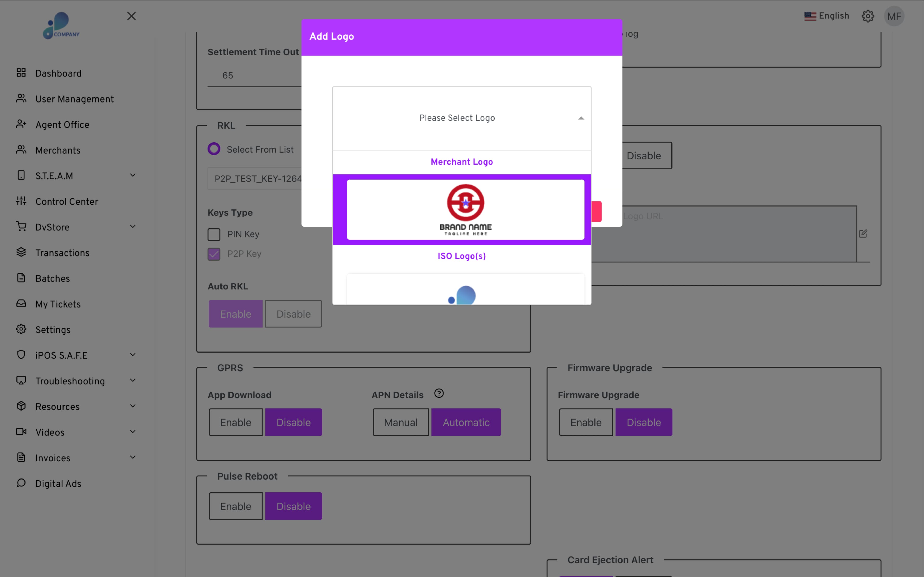The height and width of the screenshot is (577, 924).
Task: Uncheck the P2P Key checkbox
Action: pyautogui.click(x=214, y=254)
